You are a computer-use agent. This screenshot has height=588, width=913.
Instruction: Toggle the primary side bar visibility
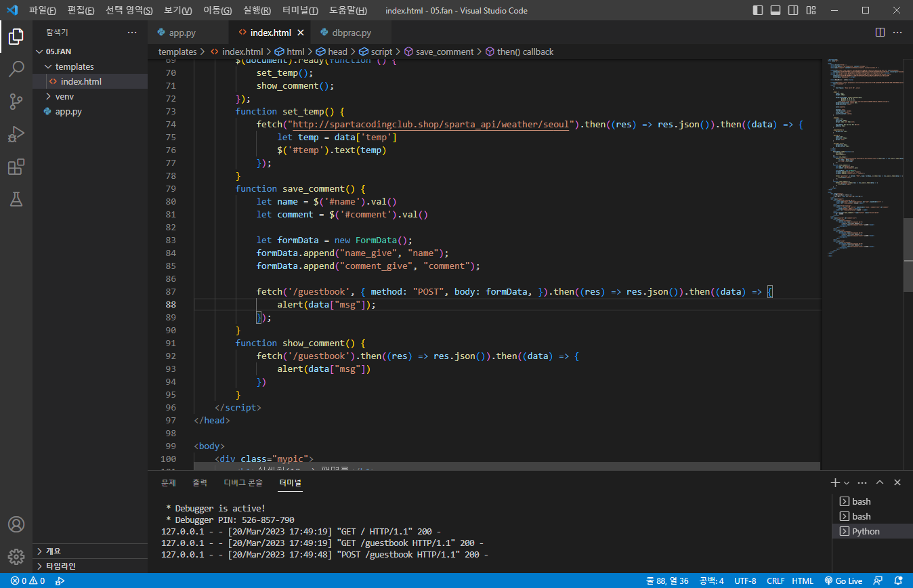pos(758,10)
